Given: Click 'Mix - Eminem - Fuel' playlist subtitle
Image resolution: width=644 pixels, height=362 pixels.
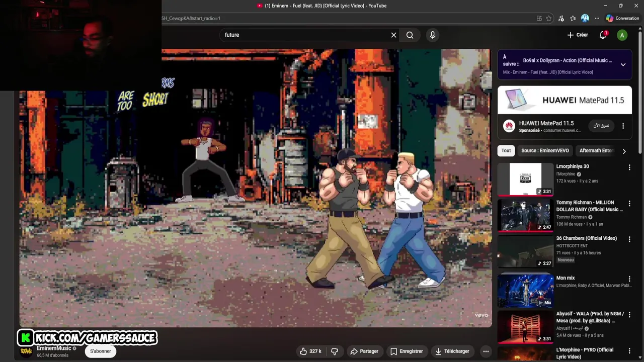Looking at the screenshot, I should [548, 72].
